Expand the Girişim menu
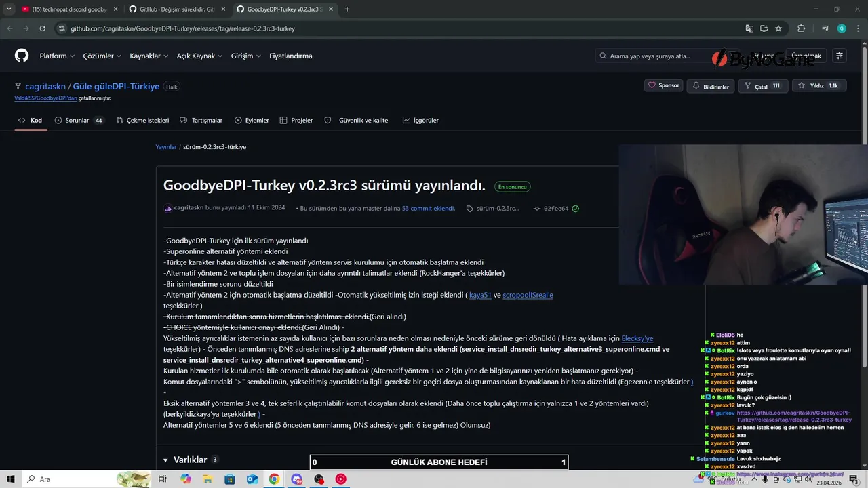The image size is (868, 488). [x=246, y=56]
